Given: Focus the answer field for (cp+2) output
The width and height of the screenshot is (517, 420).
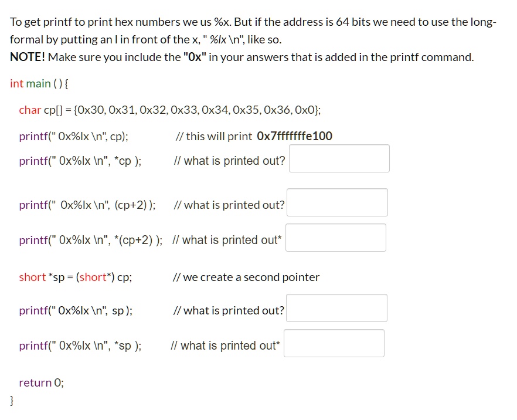Looking at the screenshot, I should click(x=337, y=202).
